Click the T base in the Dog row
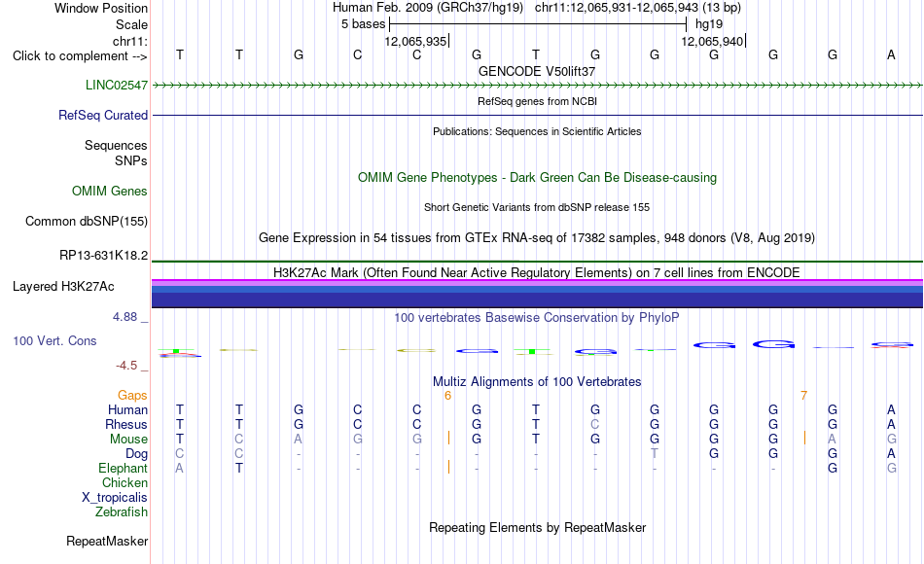The width and height of the screenshot is (924, 564). point(655,454)
